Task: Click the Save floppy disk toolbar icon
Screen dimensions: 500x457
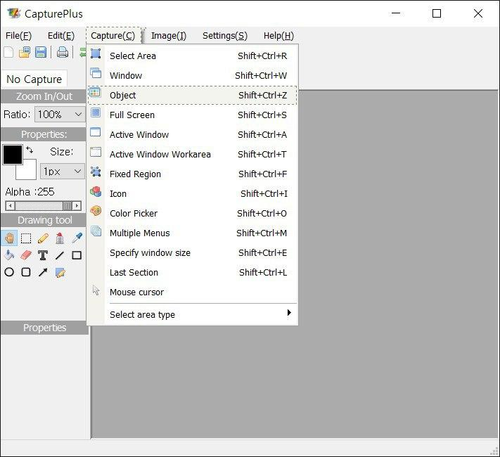Action: [41, 52]
